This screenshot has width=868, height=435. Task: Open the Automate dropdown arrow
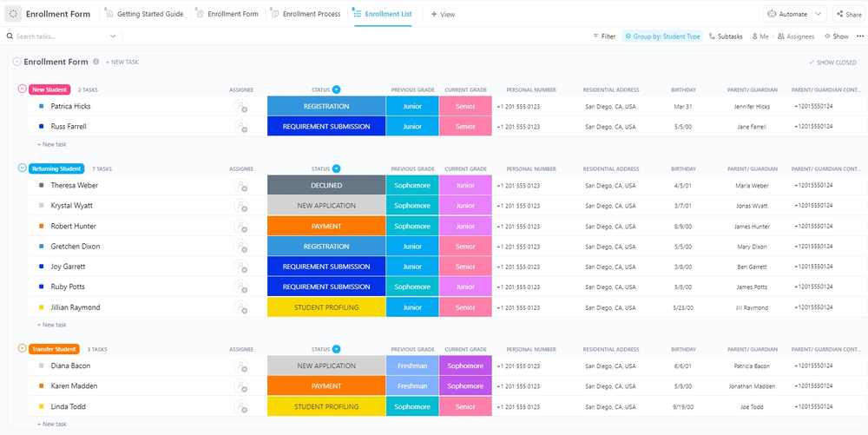pyautogui.click(x=818, y=14)
